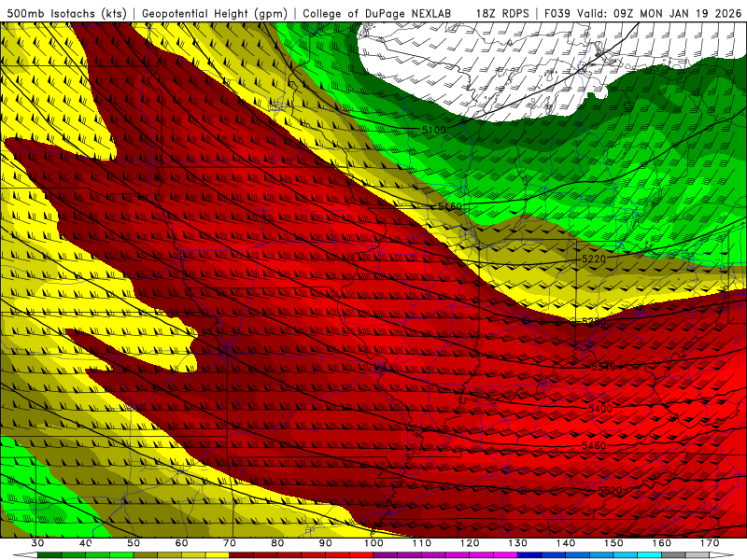Screen dimensions: 747x560
Task: Click the 60 value on the color scale
Action: coord(181,543)
